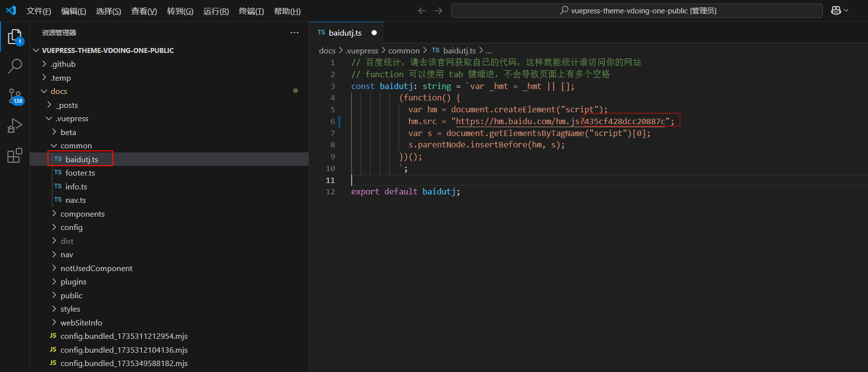Click JS icon of config.bundled_1735349588182.mjs

(x=53, y=363)
